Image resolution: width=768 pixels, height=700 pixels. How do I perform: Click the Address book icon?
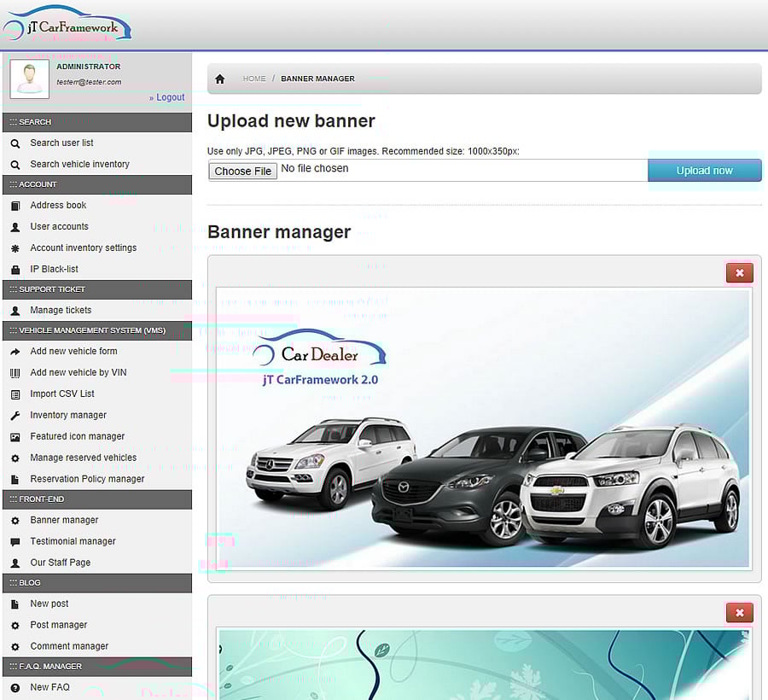[x=15, y=206]
